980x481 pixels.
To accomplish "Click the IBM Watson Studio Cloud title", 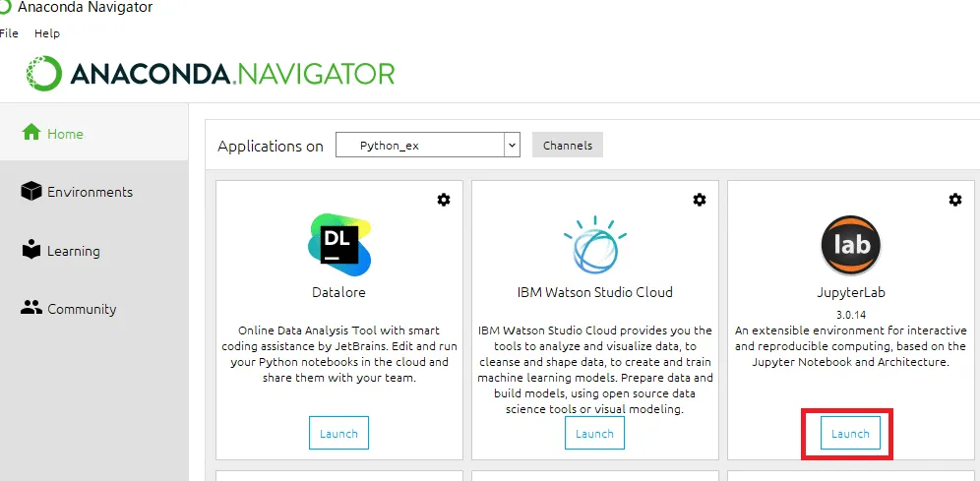I will (595, 292).
